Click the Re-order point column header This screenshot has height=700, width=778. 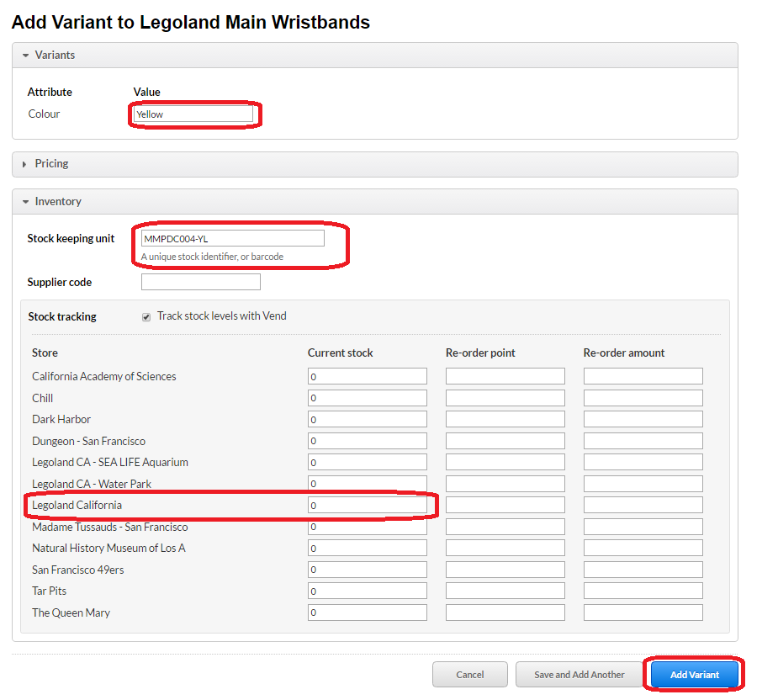point(480,353)
